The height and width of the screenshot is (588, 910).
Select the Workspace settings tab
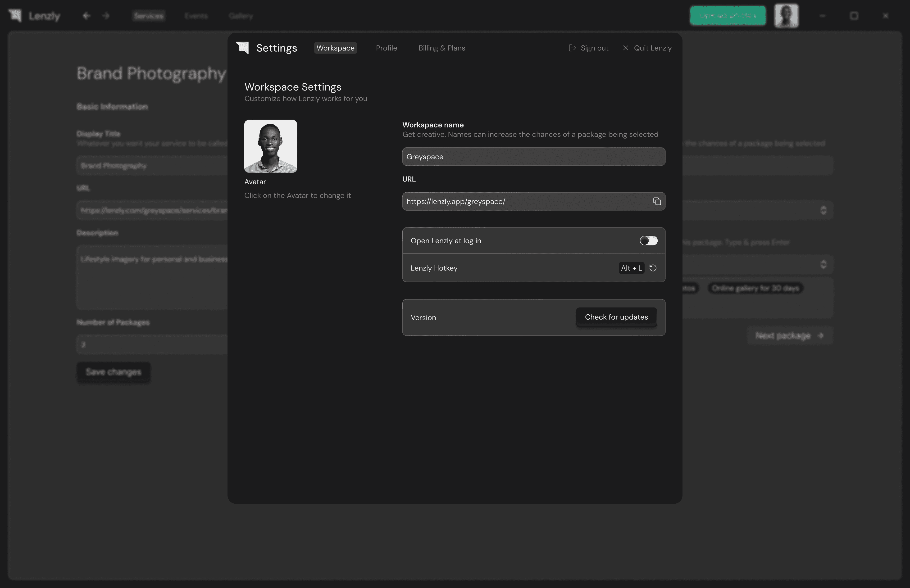click(335, 48)
